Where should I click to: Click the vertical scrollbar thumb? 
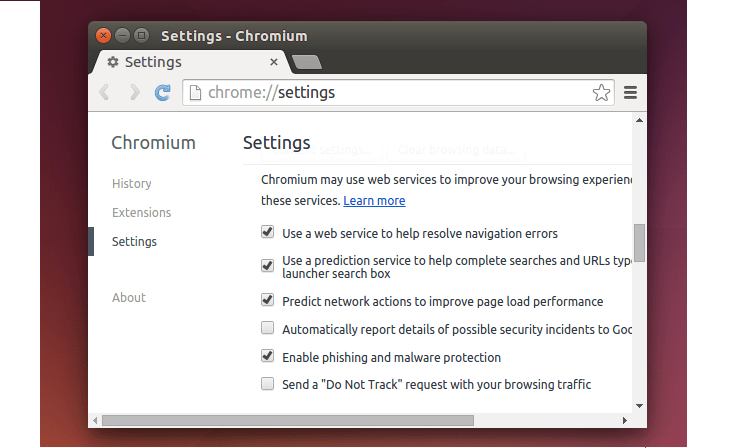[x=639, y=243]
